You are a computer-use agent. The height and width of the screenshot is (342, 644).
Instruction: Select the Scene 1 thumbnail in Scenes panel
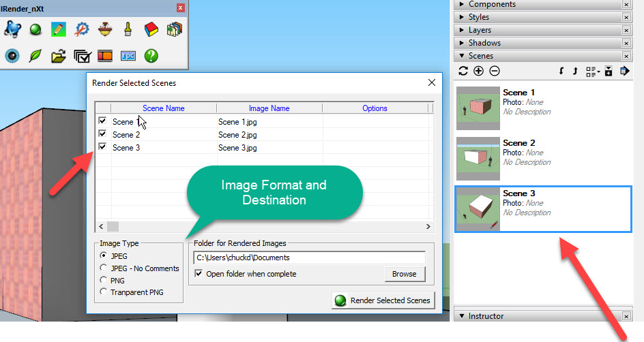(478, 108)
